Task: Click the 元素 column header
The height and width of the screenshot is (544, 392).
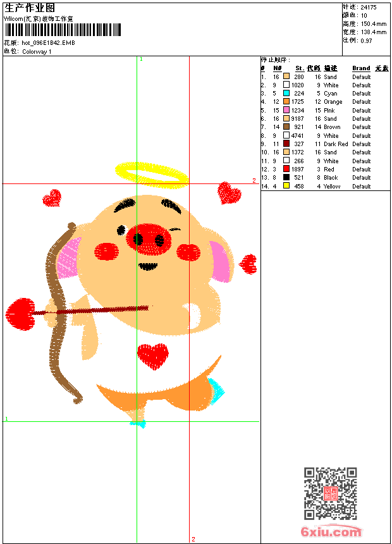Action: 382,68
